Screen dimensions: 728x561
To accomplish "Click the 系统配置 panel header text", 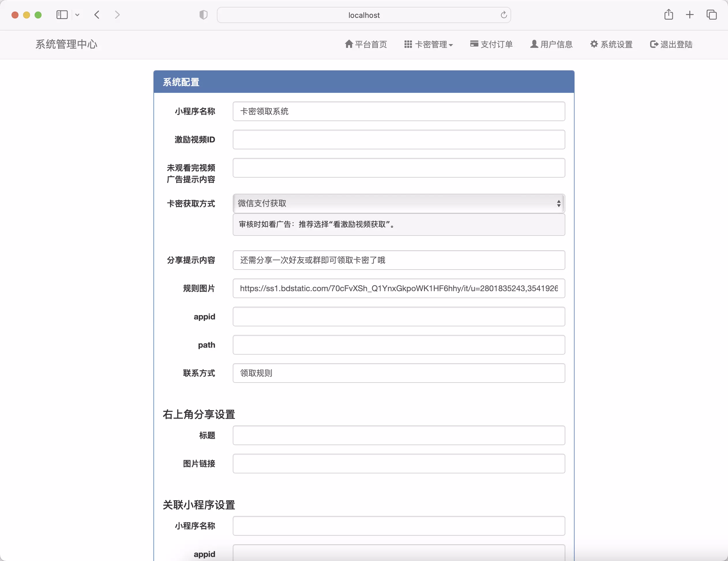I will 181,82.
